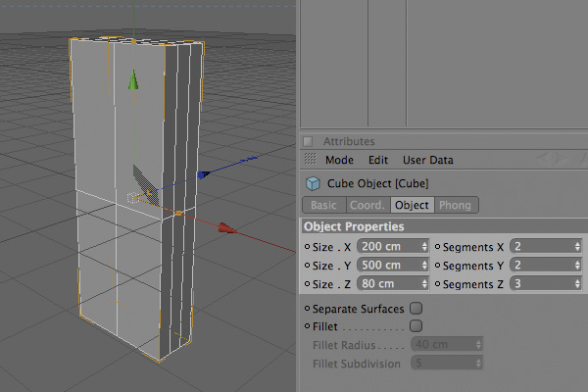
Task: Click the blue Z-axis arrow handle
Action: [204, 174]
